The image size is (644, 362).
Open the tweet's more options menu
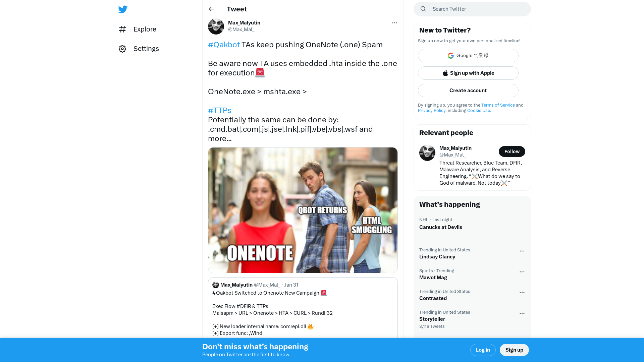point(394,23)
